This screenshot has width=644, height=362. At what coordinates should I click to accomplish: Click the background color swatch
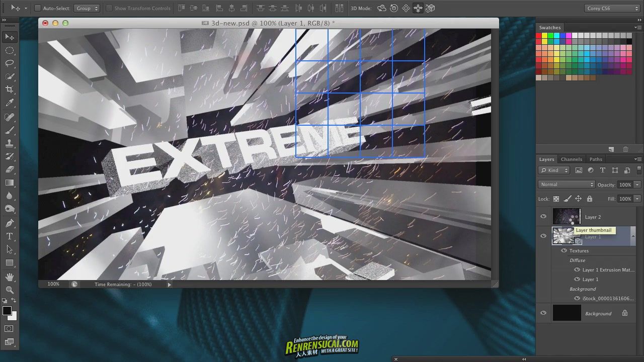[x=14, y=317]
